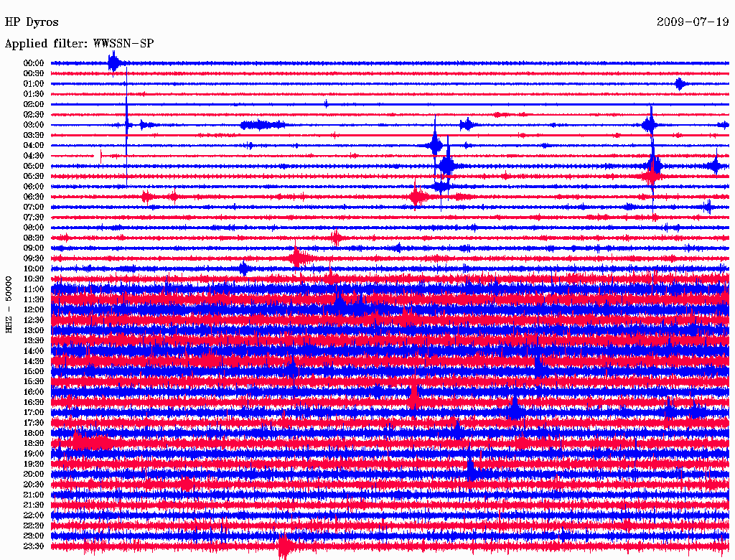This screenshot has width=735, height=560.
Task: Select the 16:00 time label
Action: pos(33,391)
